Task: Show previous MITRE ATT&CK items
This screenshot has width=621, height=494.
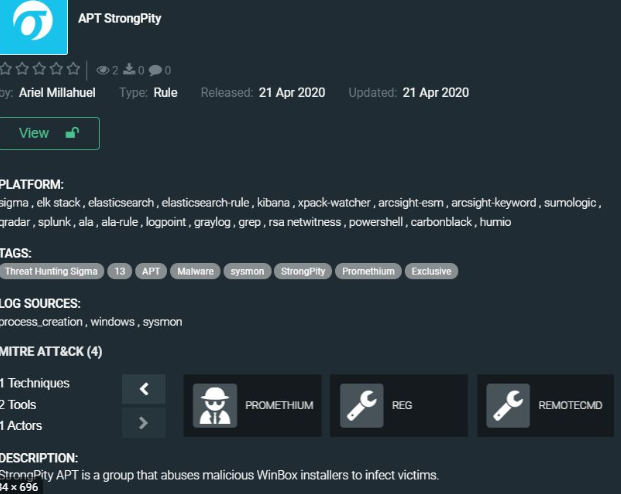Action: (x=144, y=389)
